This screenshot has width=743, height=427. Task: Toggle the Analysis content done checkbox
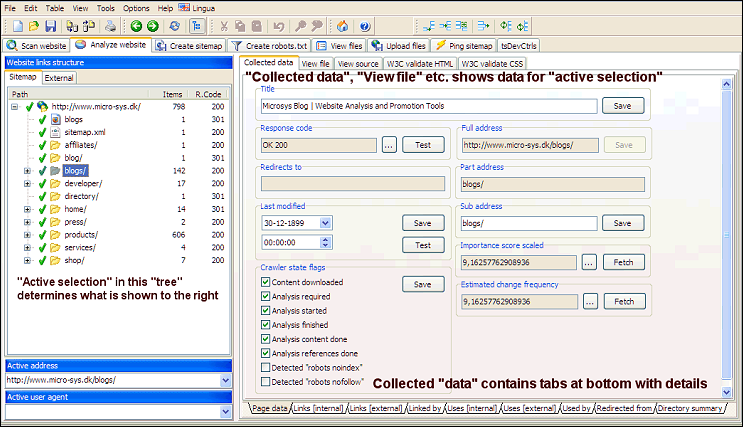[266, 339]
